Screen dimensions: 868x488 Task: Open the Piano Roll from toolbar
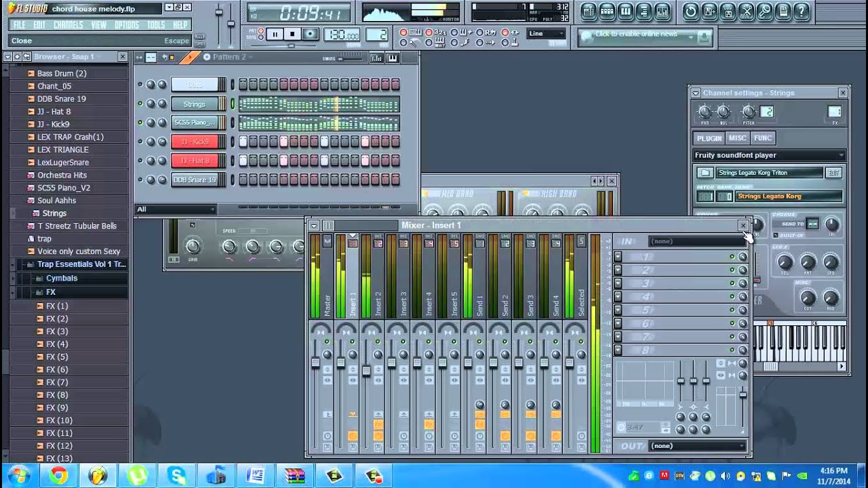pos(625,12)
